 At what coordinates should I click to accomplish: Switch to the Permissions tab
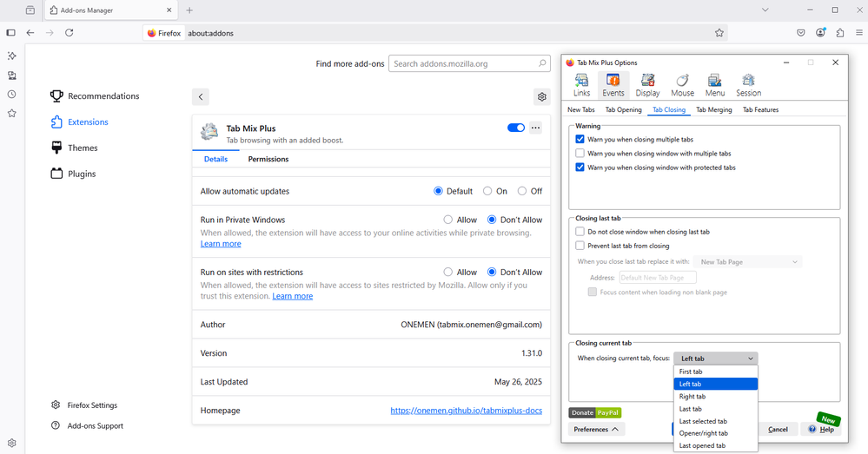pos(268,159)
